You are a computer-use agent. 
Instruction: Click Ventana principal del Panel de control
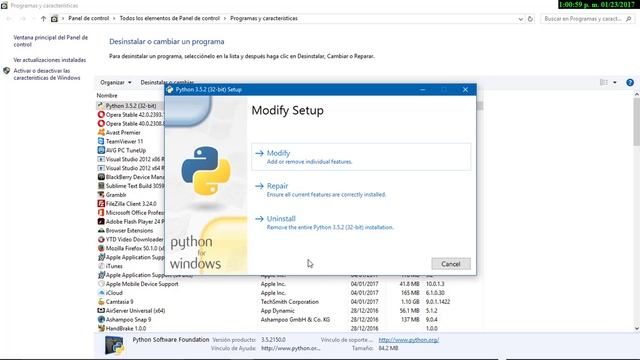[x=51, y=41]
